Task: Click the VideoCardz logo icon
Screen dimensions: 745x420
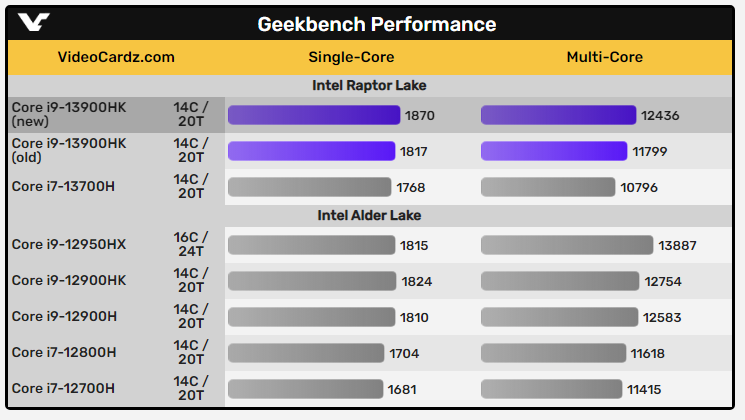Action: (x=33, y=23)
